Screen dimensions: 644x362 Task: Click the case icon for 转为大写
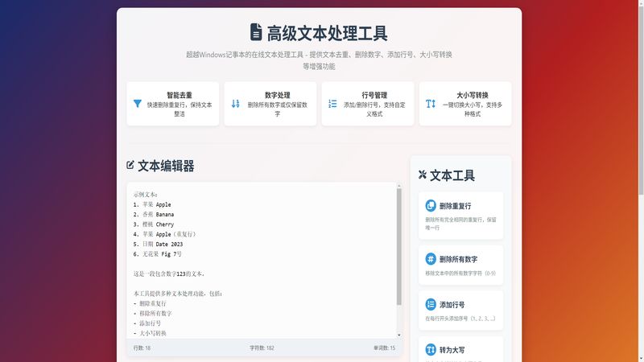click(x=431, y=350)
